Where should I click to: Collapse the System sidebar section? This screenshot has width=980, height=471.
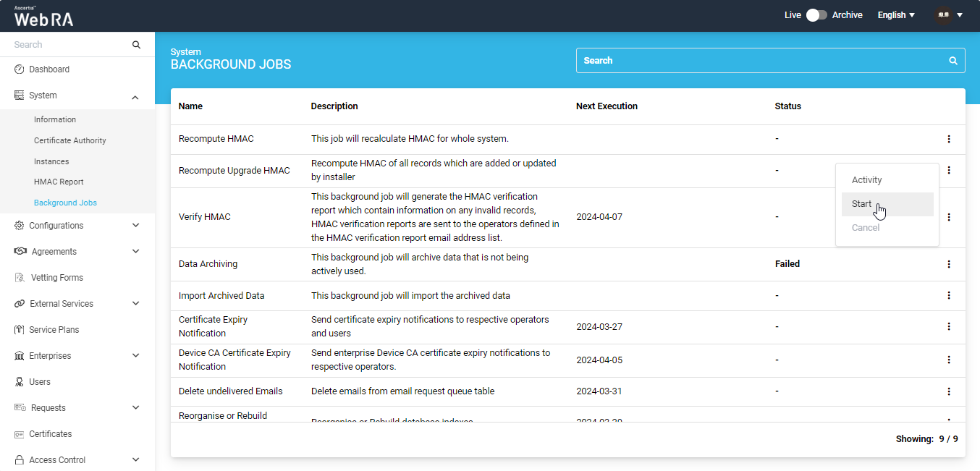pos(135,96)
